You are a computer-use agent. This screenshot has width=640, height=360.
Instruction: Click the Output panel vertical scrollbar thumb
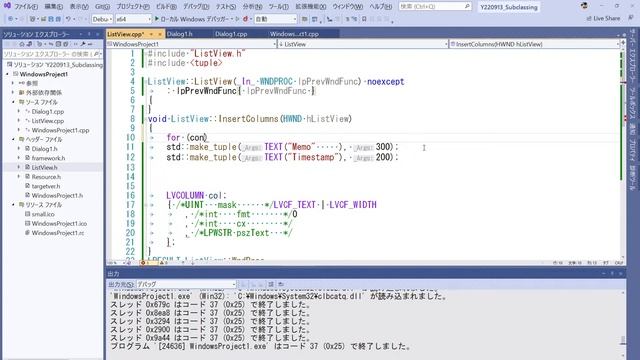pyautogui.click(x=623, y=340)
